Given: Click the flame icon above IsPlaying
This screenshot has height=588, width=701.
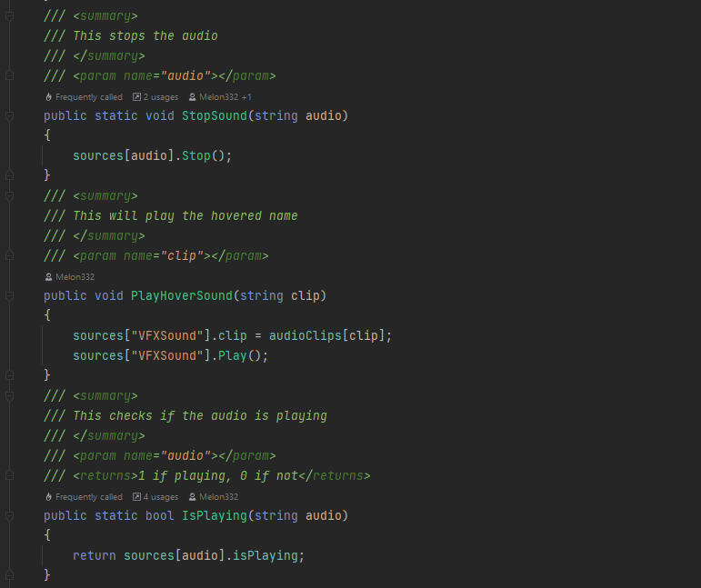Looking at the screenshot, I should click(48, 496).
